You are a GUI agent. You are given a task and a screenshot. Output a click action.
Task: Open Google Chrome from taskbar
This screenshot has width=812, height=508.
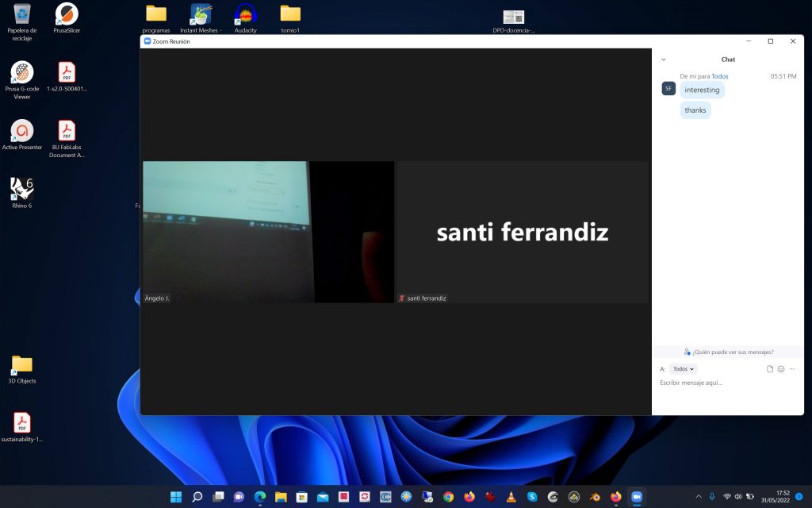click(x=448, y=497)
